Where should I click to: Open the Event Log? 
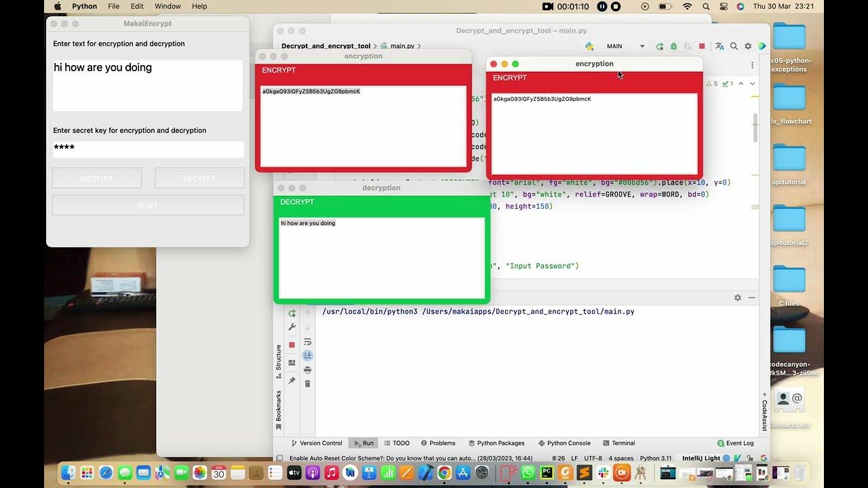pos(735,443)
